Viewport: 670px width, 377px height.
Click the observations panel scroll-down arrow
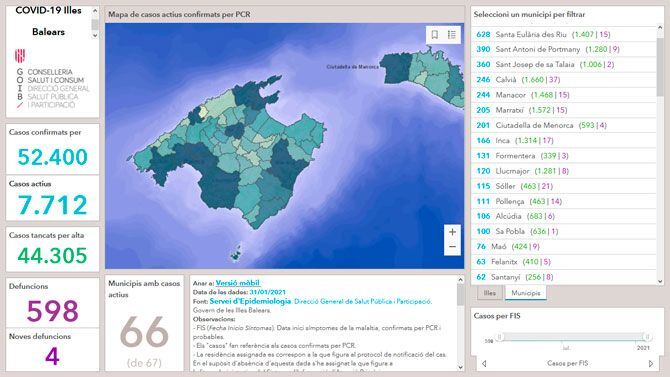(x=460, y=367)
